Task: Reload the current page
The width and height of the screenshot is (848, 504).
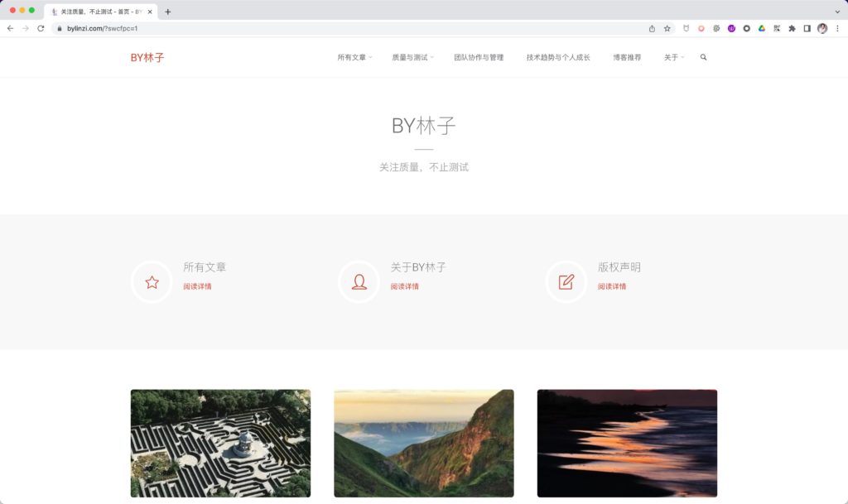Action: click(39, 27)
